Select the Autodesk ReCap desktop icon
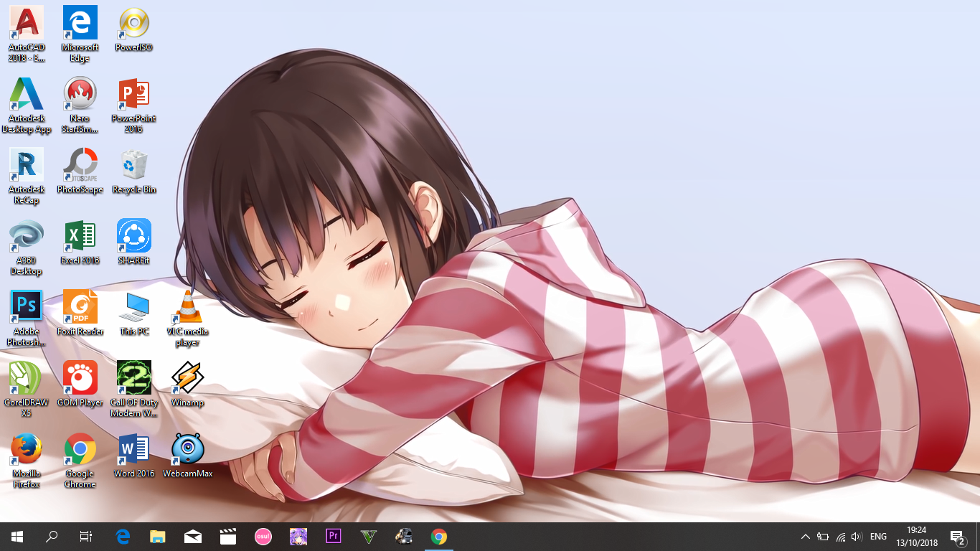Image resolution: width=980 pixels, height=551 pixels. pyautogui.click(x=27, y=176)
